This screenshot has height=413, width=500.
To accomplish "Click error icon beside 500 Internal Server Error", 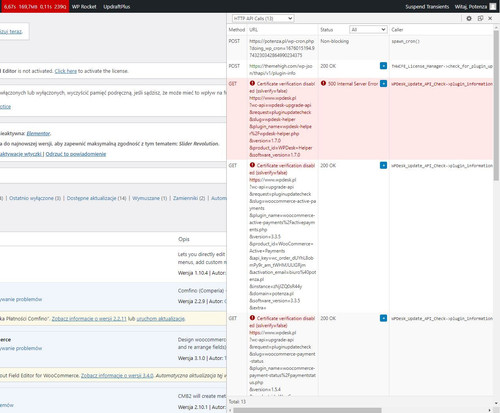I will tap(323, 83).
